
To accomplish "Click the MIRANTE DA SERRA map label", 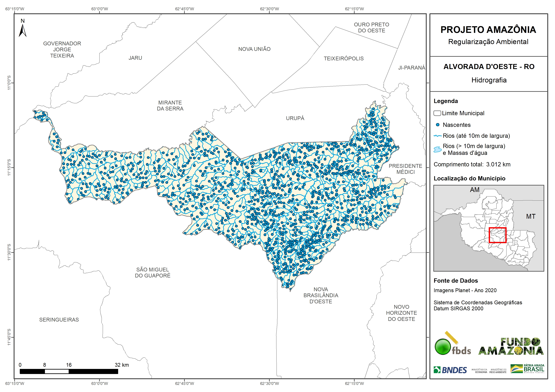I will [170, 106].
